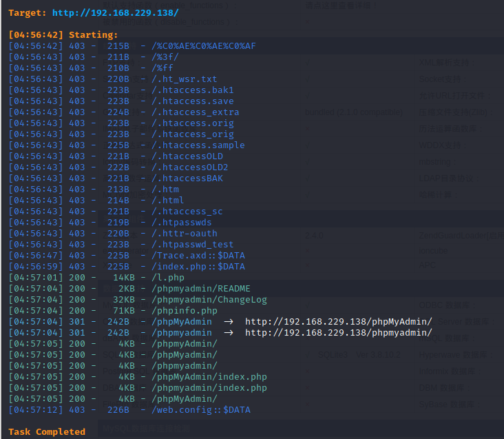This screenshot has height=439, width=504.
Task: Select the /index.php::$DATA path
Action: click(198, 267)
